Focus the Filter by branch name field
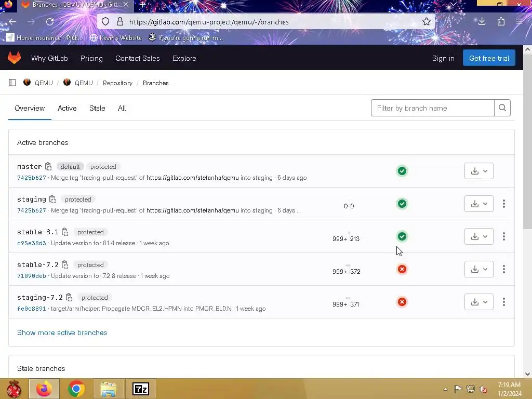 point(433,108)
